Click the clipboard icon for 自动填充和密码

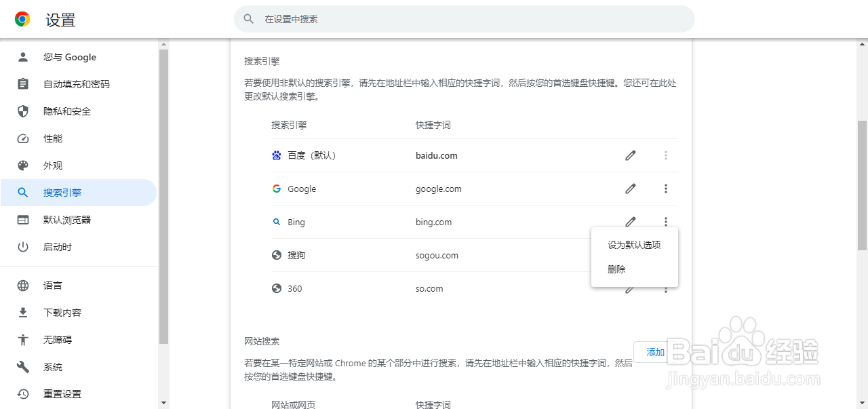[23, 84]
